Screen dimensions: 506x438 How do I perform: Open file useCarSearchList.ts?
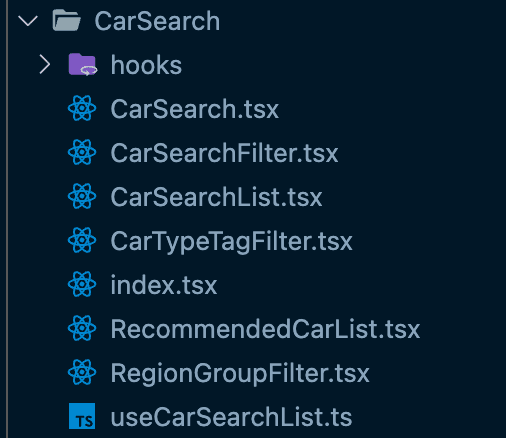(x=231, y=417)
